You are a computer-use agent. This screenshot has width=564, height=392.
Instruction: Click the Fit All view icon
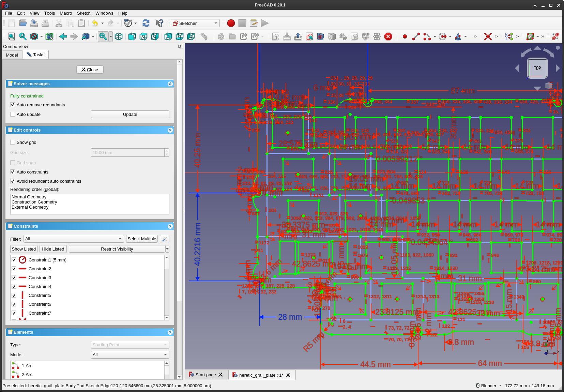click(11, 36)
